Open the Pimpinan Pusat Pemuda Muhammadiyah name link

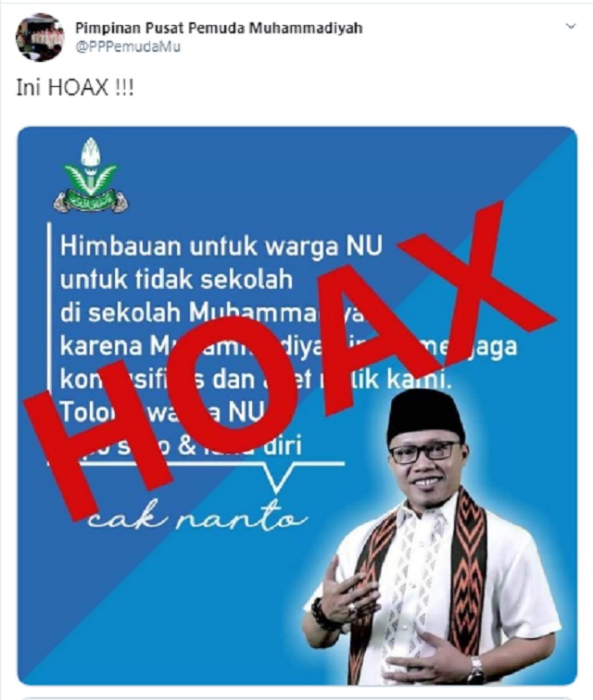[x=219, y=28]
